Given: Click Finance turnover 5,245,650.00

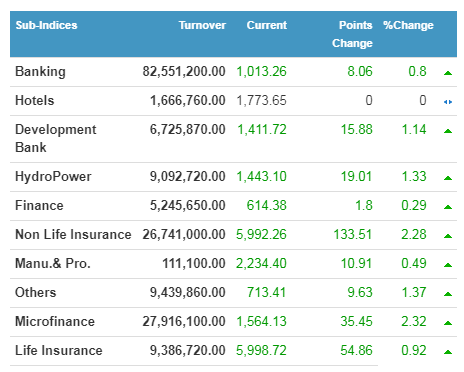Looking at the screenshot, I should [188, 205].
